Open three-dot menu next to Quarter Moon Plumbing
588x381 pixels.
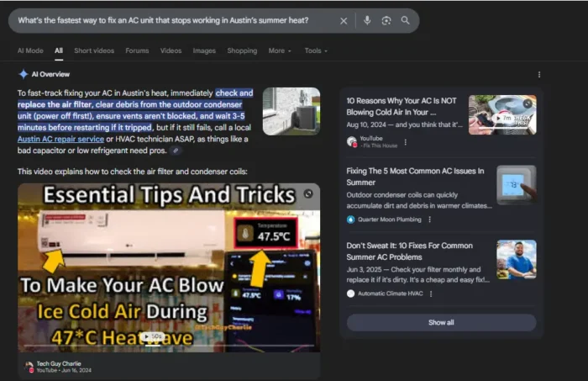[429, 220]
